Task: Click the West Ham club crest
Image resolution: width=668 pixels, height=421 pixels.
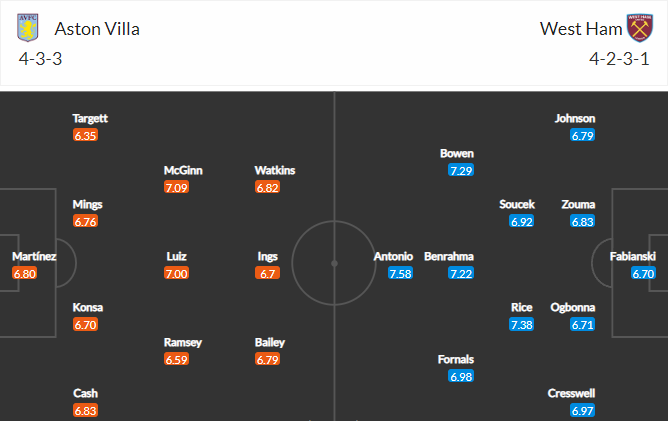Action: 639,28
